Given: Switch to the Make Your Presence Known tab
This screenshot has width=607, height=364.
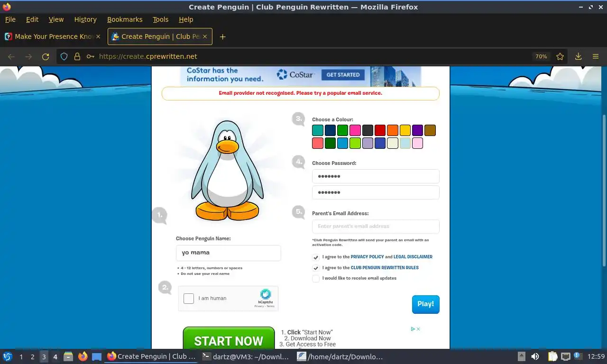Looking at the screenshot, I should [53, 36].
